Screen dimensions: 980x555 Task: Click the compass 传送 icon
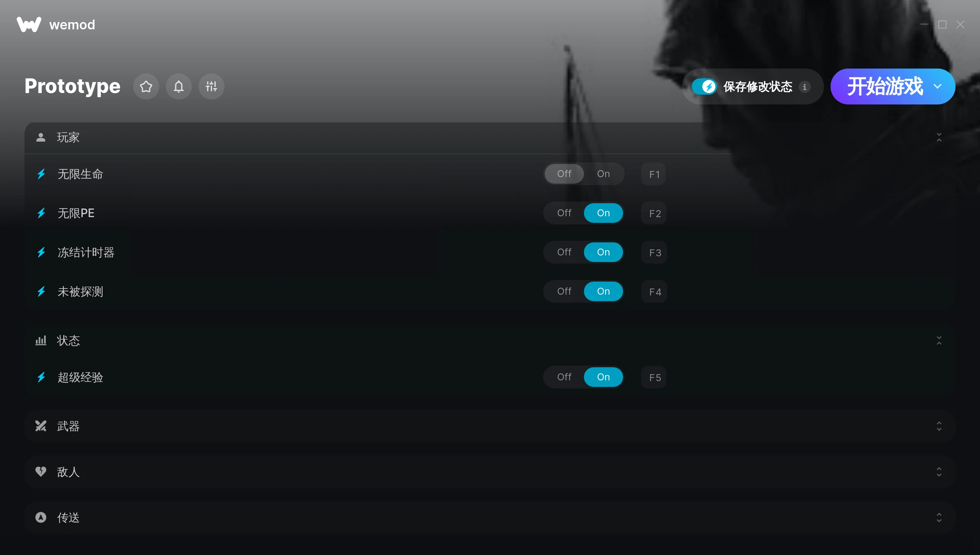point(41,517)
